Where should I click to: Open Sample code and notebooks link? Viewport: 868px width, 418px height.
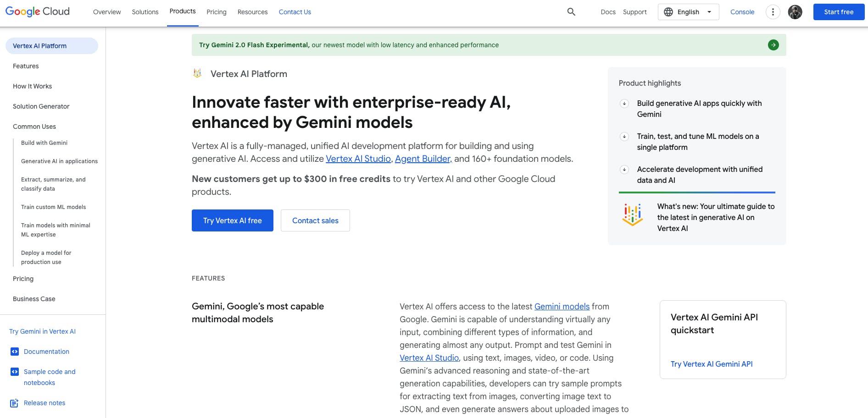coord(50,377)
